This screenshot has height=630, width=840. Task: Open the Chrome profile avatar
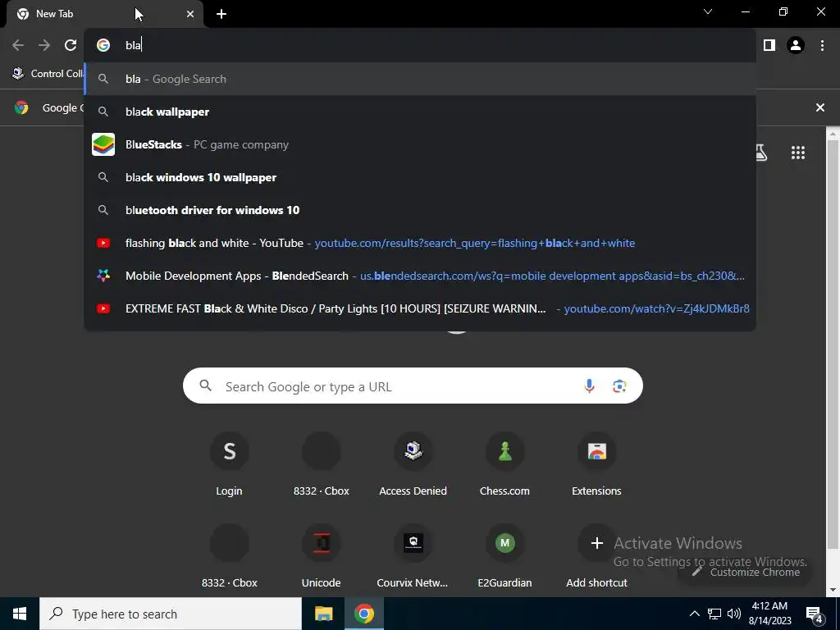pos(796,45)
